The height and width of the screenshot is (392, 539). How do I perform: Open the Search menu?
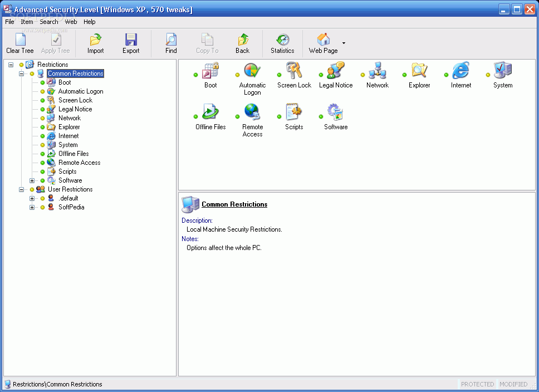point(49,22)
